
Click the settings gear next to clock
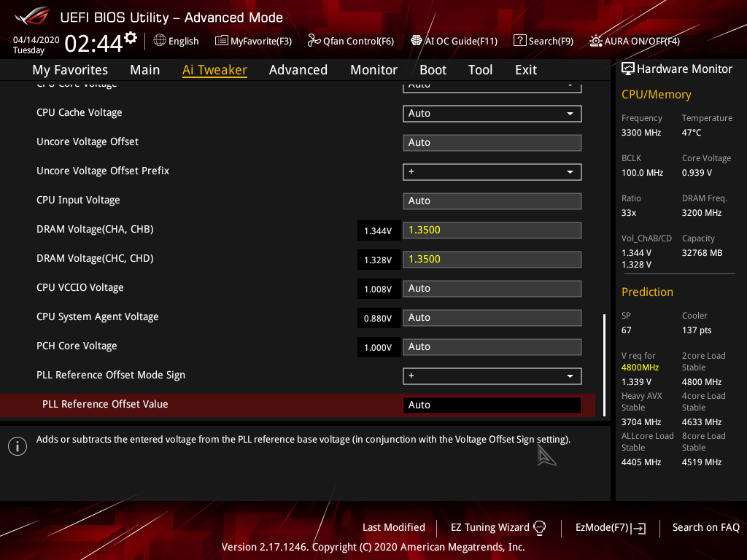point(131,38)
